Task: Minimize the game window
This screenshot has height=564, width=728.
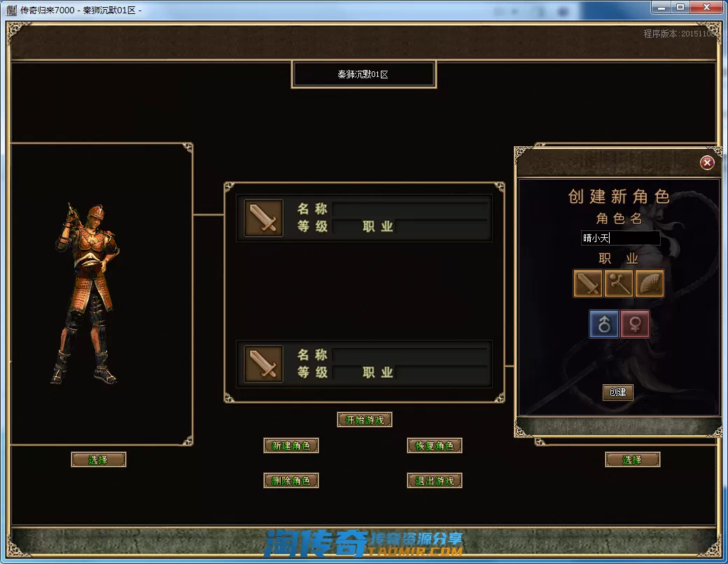Action: point(661,7)
